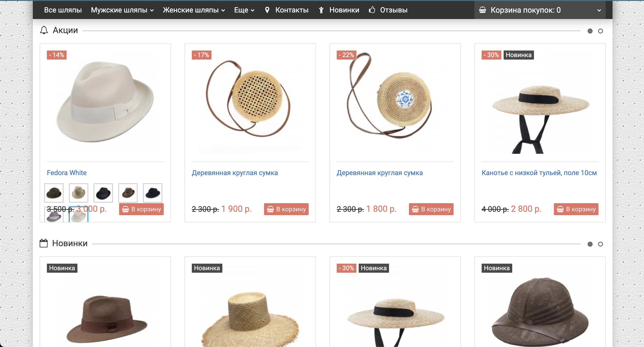Select the first Новинки carousel page dot

pos(590,244)
